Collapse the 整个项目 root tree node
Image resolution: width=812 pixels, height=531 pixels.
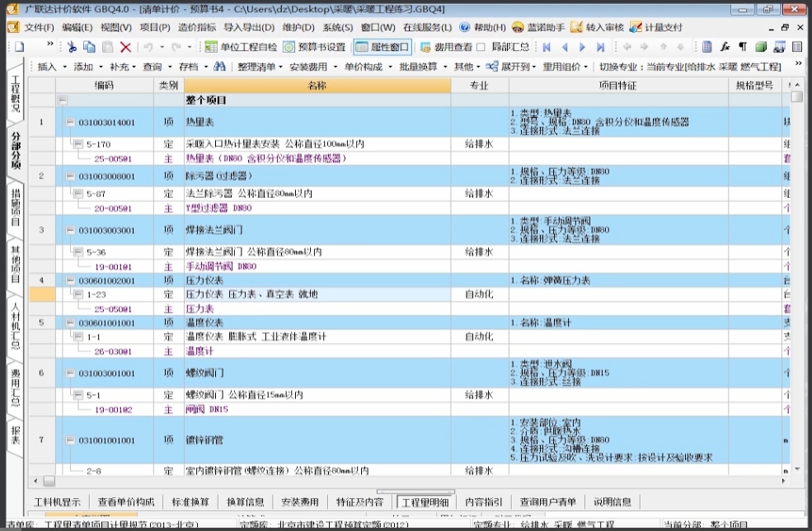pos(62,100)
